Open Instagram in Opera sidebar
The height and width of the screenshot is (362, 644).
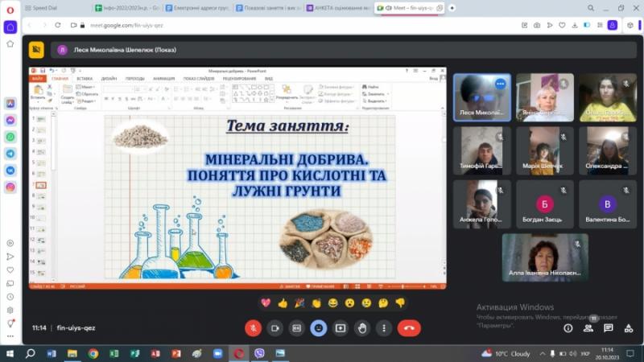pyautogui.click(x=10, y=187)
